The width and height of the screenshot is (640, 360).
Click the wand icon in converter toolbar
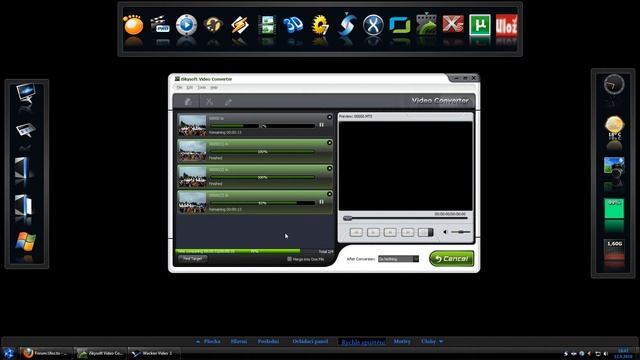pos(228,102)
